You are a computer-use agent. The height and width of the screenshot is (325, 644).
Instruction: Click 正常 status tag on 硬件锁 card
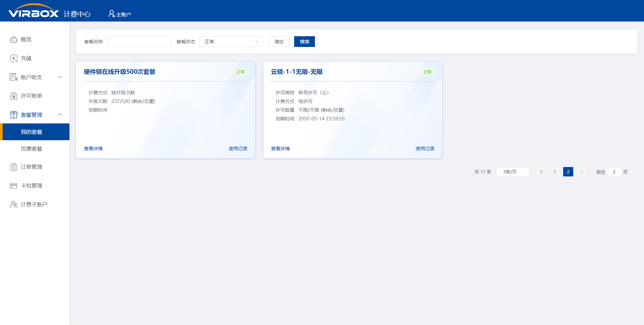(240, 72)
